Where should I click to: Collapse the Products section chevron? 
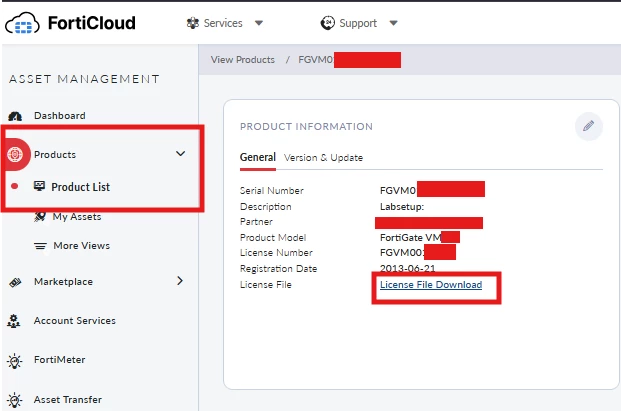point(180,154)
